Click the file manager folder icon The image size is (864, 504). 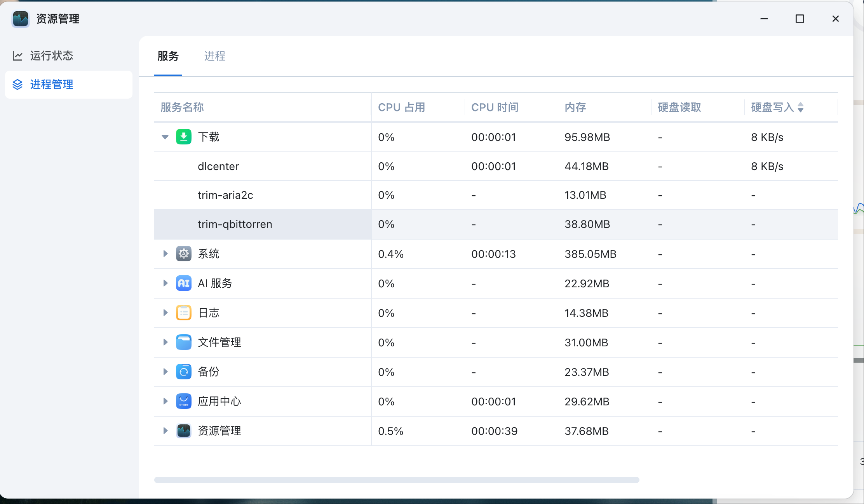(183, 342)
